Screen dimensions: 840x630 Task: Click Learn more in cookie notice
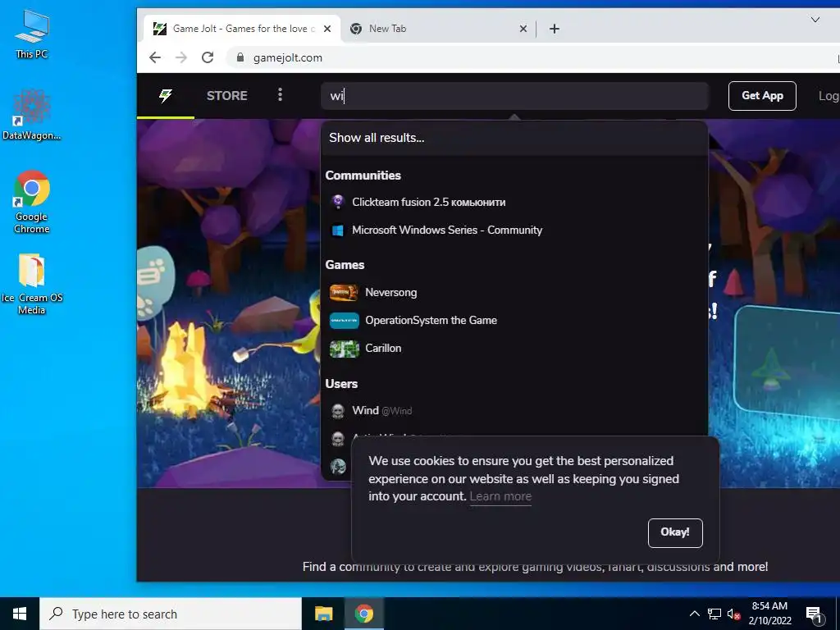(x=500, y=496)
